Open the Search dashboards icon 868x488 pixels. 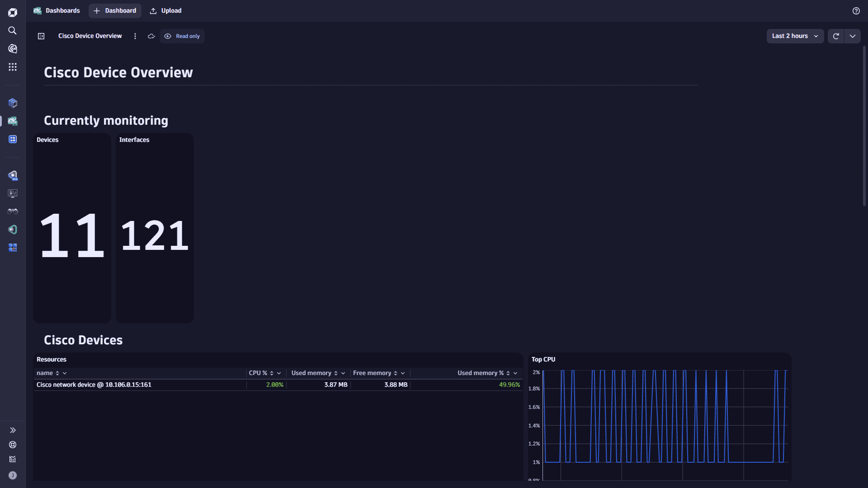(x=13, y=30)
